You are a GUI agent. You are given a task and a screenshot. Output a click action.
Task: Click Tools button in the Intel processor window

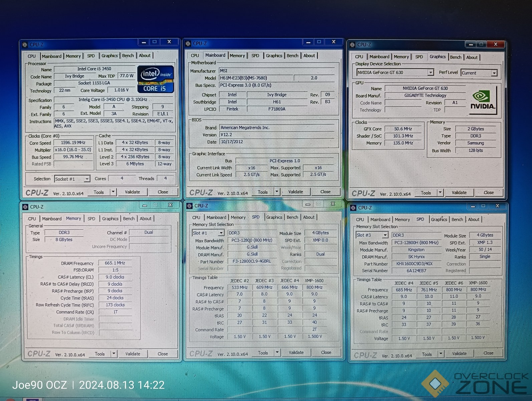[99, 192]
